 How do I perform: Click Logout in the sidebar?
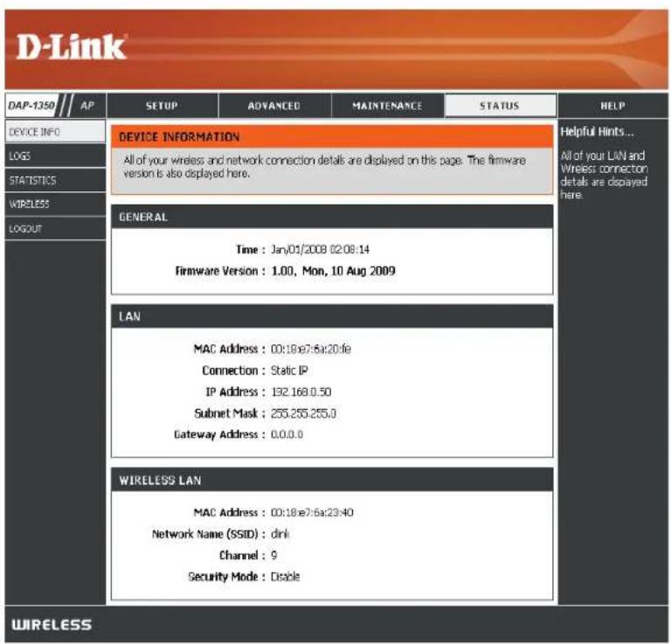[x=55, y=229]
